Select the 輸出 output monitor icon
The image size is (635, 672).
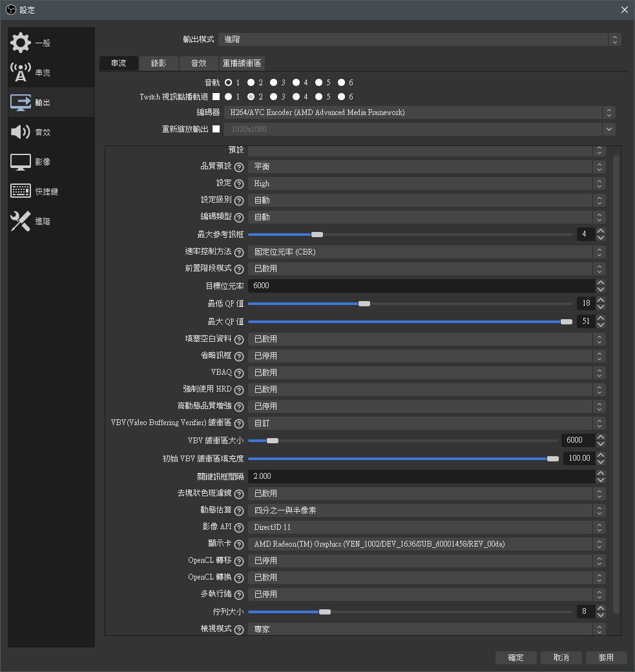tap(21, 103)
